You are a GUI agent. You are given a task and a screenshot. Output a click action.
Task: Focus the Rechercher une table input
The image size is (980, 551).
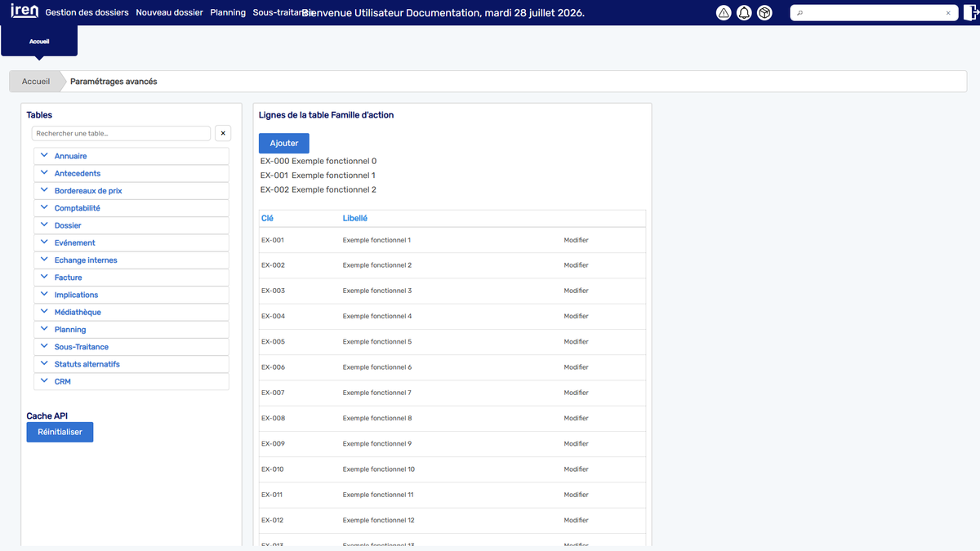[x=121, y=133]
